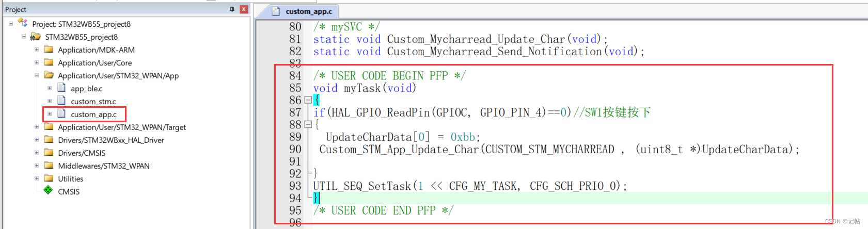Click the Application/User/Core folder icon
The image size is (868, 229).
click(49, 62)
